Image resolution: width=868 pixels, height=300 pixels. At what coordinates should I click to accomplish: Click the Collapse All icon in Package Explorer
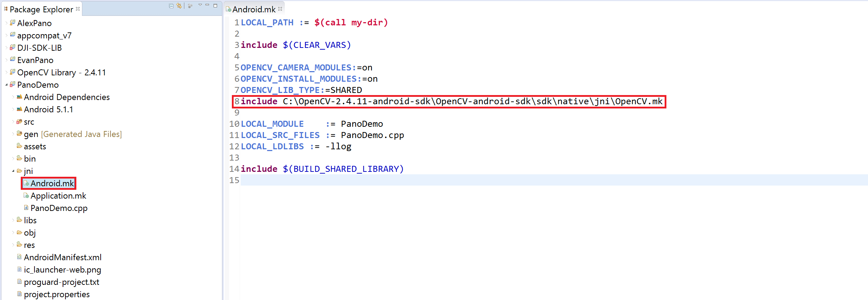(x=171, y=6)
